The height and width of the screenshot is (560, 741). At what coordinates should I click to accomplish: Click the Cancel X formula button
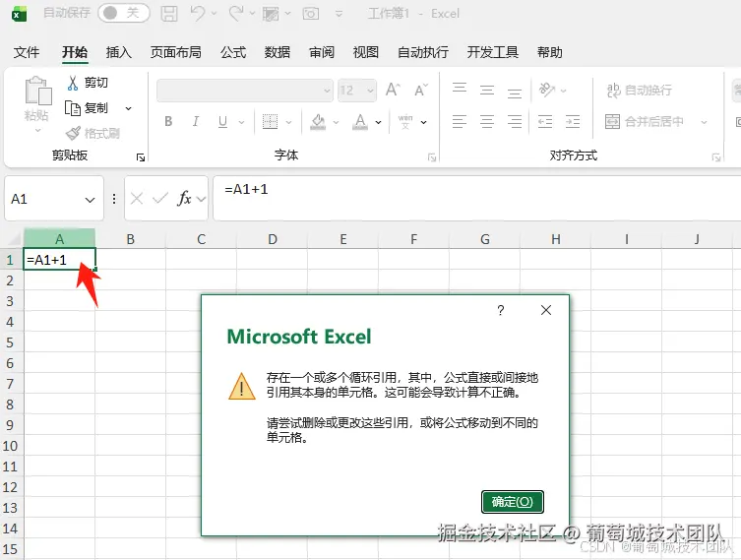pyautogui.click(x=137, y=199)
